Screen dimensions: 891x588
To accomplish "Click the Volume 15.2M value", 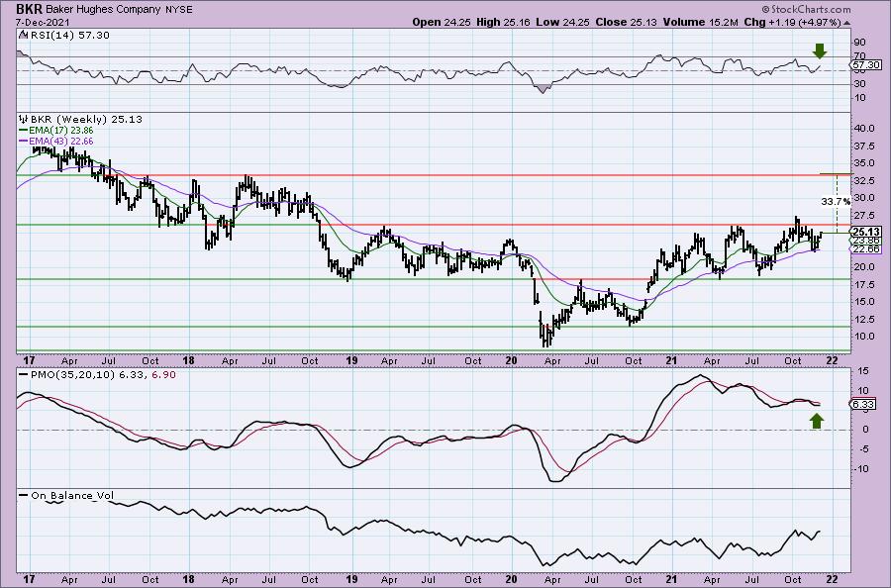I will click(703, 22).
